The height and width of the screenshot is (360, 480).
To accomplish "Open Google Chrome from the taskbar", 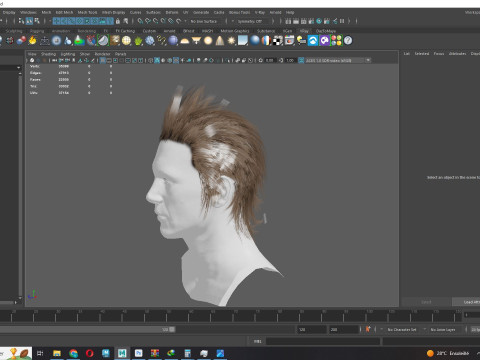I will click(x=73, y=353).
